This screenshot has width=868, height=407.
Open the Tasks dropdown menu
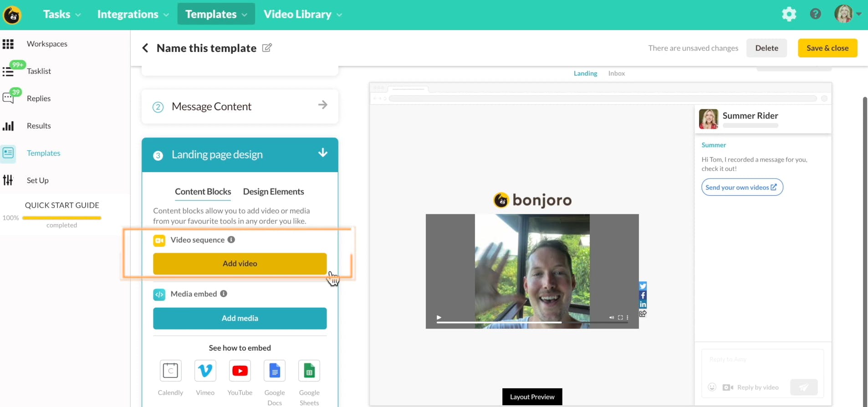(62, 15)
